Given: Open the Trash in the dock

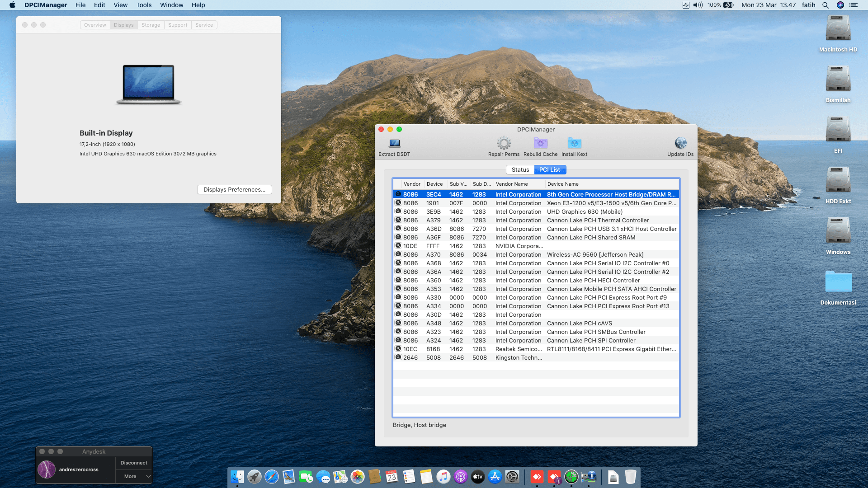Looking at the screenshot, I should [631, 477].
